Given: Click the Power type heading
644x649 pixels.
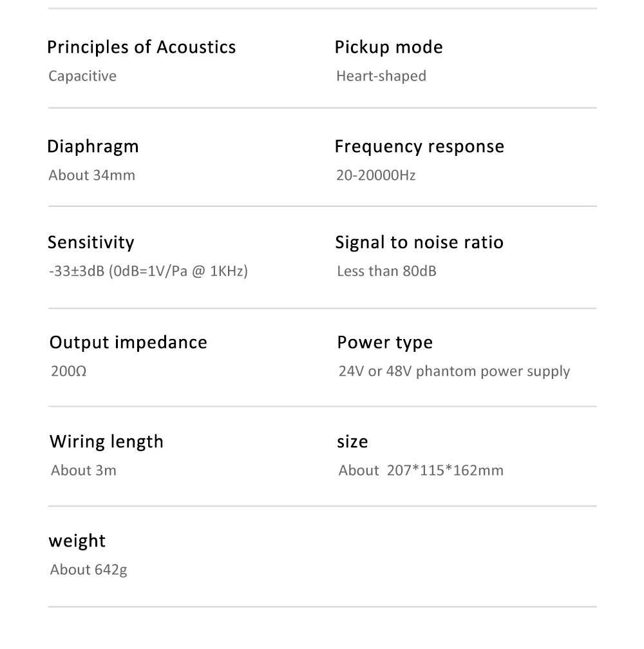Looking at the screenshot, I should pos(384,343).
